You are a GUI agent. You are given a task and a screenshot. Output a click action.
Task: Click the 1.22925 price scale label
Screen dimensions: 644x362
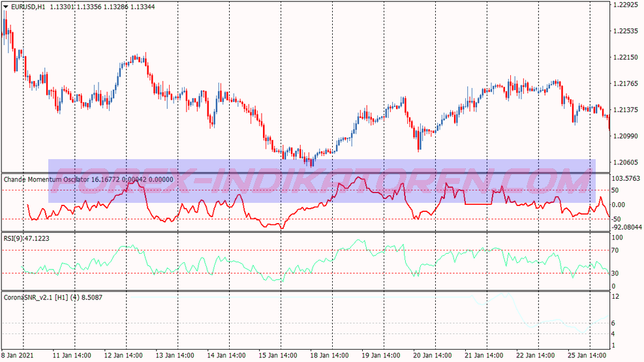[626, 5]
